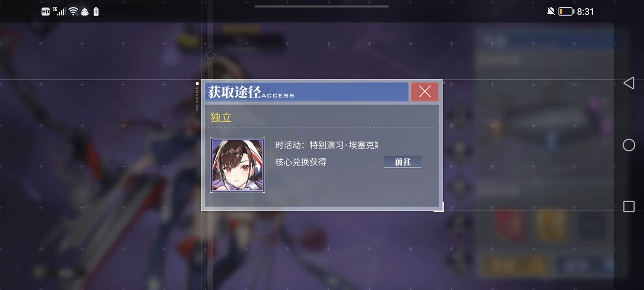This screenshot has height=290, width=644.
Task: Open recent apps via square icon
Action: [x=629, y=207]
